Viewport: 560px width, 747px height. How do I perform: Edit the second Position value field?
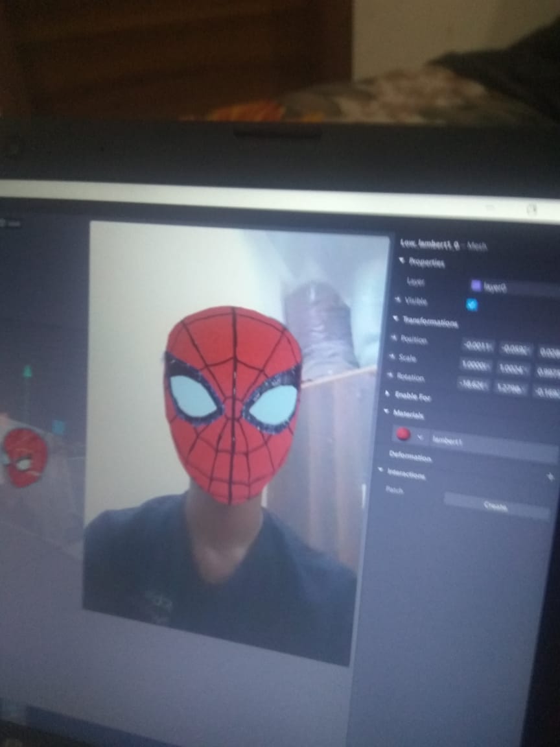click(x=515, y=350)
